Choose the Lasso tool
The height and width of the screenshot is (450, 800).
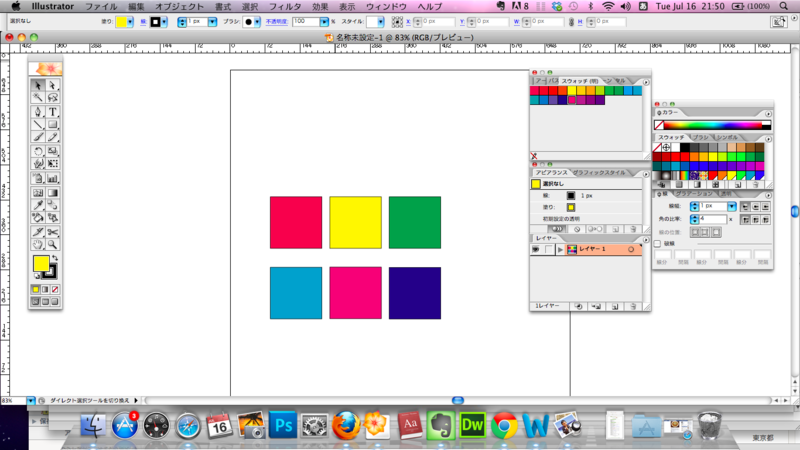(x=53, y=97)
